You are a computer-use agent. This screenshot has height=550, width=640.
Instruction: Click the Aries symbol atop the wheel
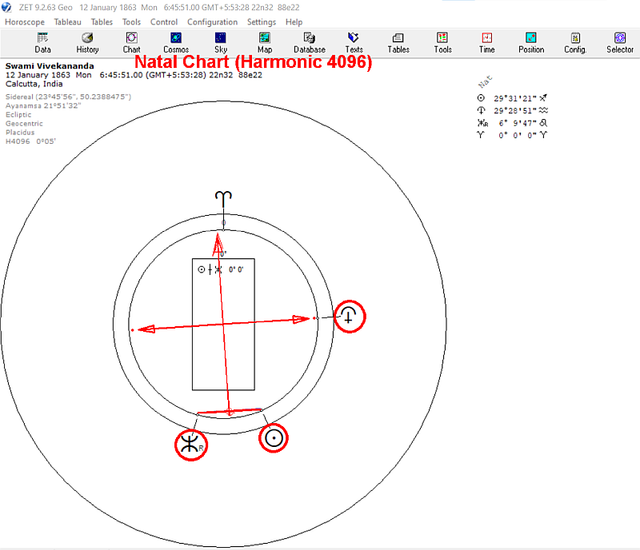[x=223, y=198]
